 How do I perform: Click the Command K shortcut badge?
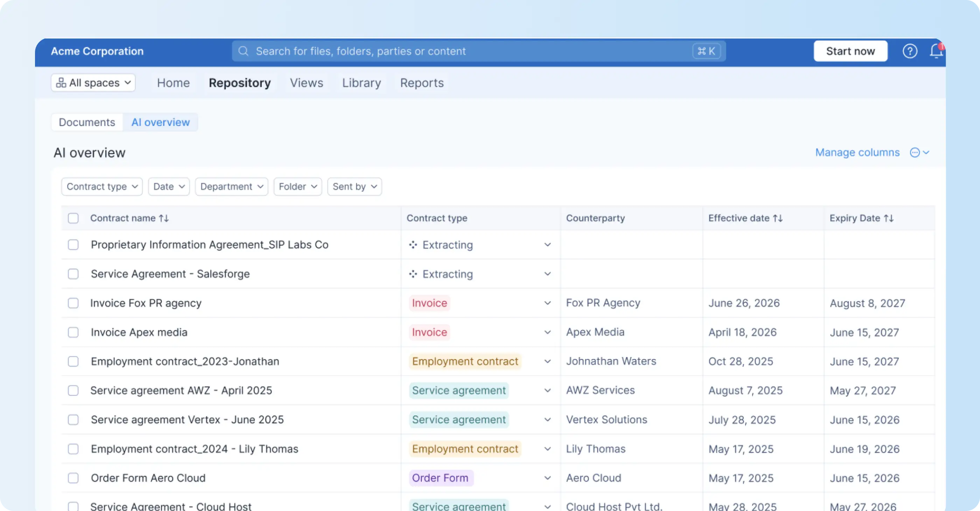click(706, 51)
